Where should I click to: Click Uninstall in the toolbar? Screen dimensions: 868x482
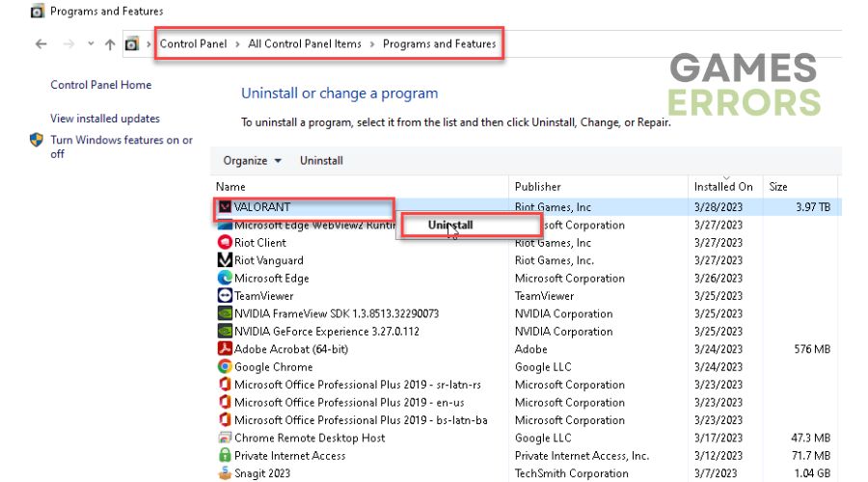321,160
